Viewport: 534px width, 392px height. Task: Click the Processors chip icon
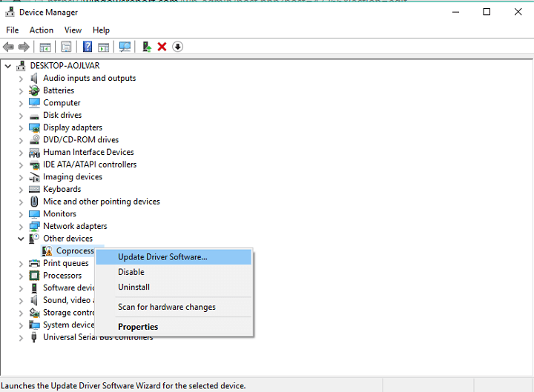coord(34,276)
